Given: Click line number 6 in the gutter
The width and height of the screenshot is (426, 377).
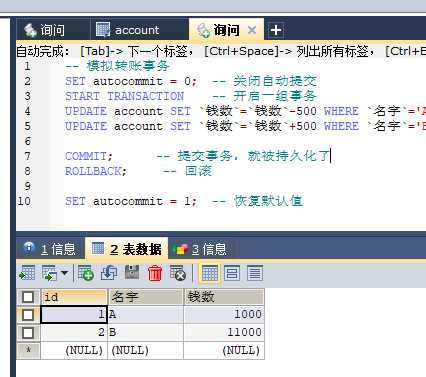Looking at the screenshot, I should pos(27,141).
